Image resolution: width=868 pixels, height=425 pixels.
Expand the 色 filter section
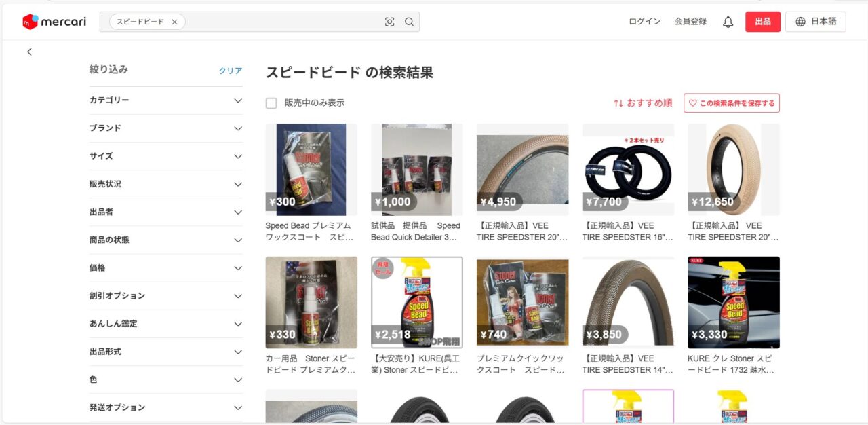[166, 380]
